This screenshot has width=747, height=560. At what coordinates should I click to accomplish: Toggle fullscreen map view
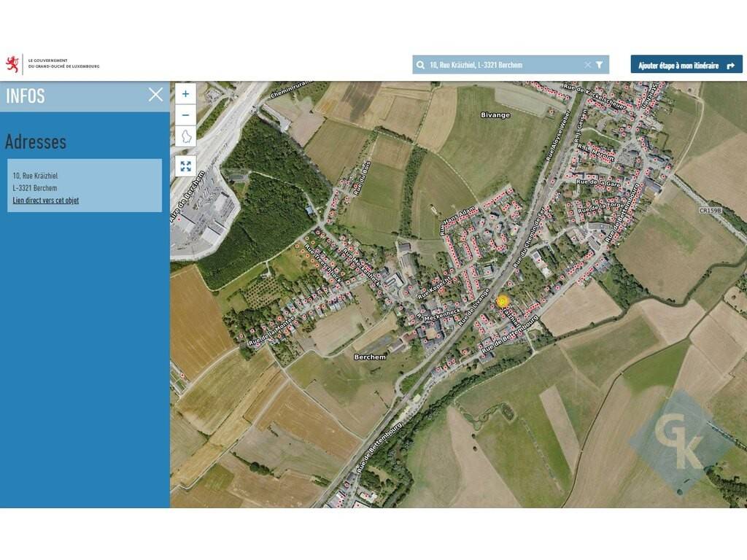tap(185, 166)
